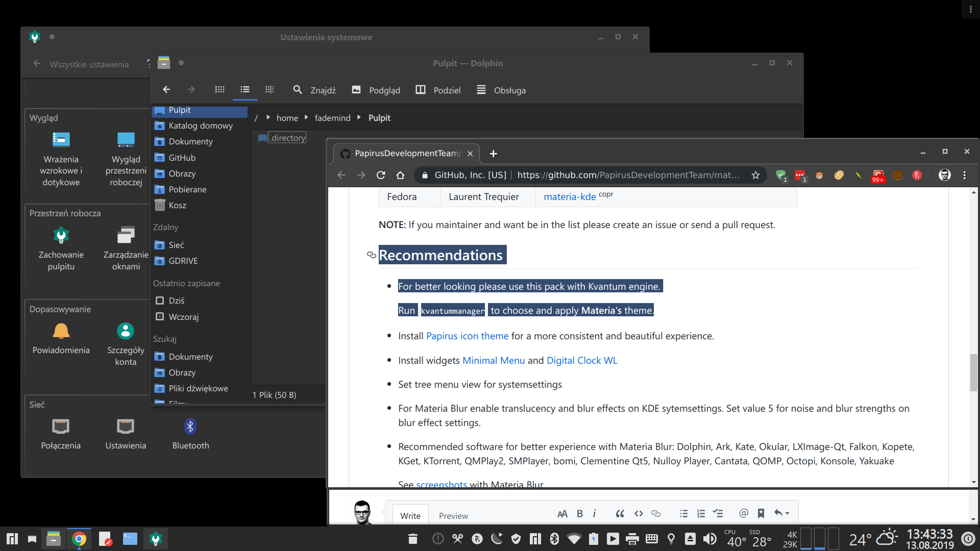This screenshot has width=980, height=551.
Task: Insert a code snippet in the comment editor
Action: pyautogui.click(x=639, y=513)
